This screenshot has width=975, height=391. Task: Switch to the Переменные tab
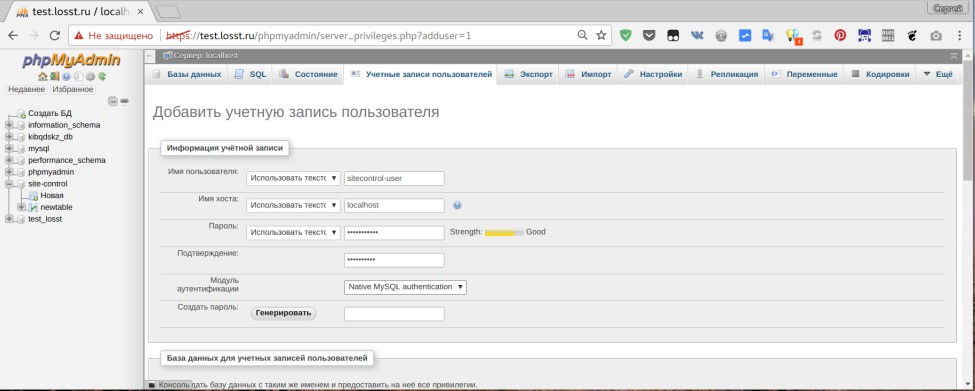pos(804,74)
